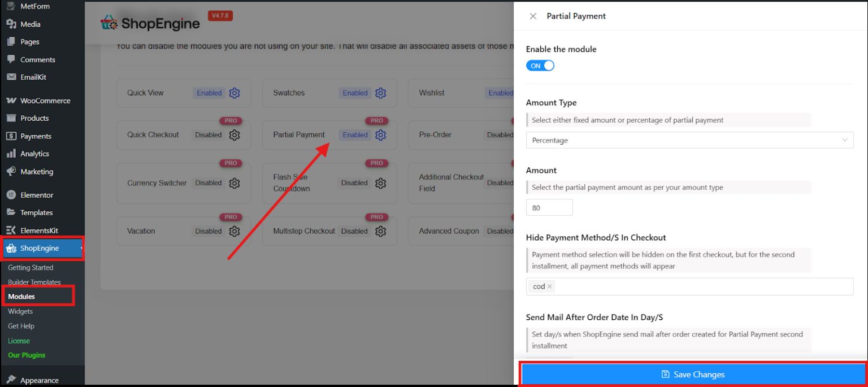The image size is (868, 387).
Task: Expand the Amount Type Percentage dropdown
Action: [689, 140]
